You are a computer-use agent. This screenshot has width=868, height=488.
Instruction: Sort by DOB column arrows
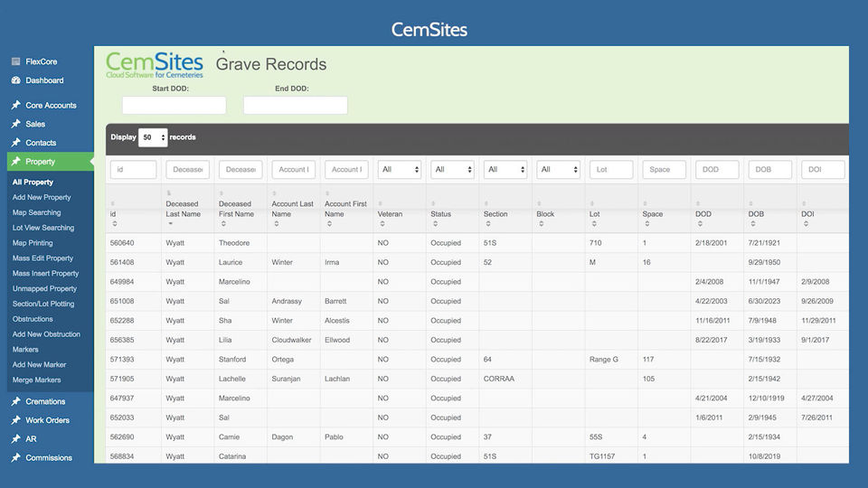753,224
